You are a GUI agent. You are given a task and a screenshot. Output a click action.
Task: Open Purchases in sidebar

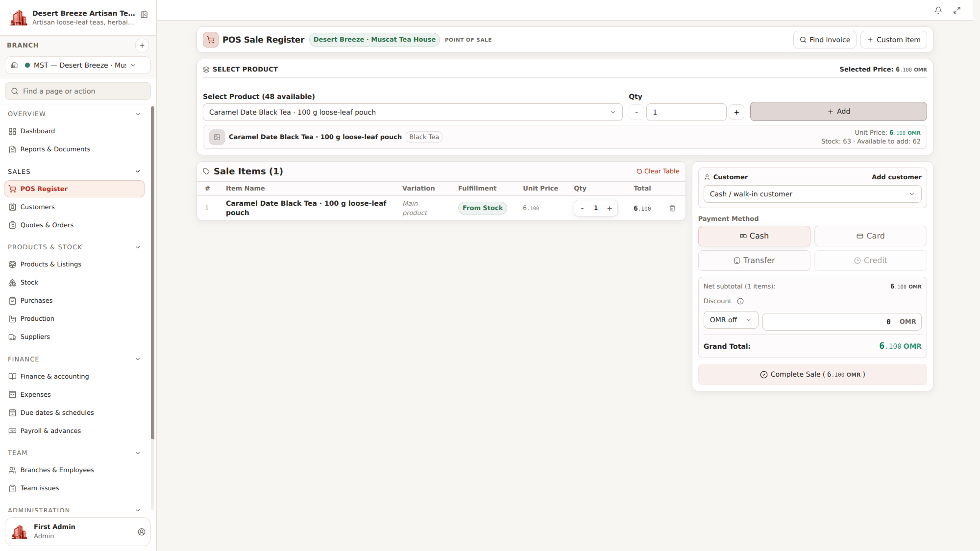click(x=74, y=301)
